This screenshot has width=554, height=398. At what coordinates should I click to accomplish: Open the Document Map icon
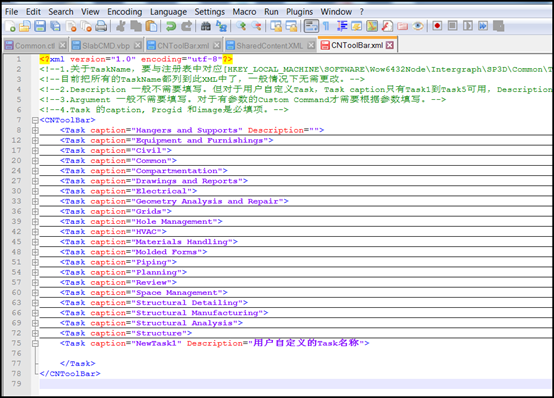pyautogui.click(x=372, y=26)
